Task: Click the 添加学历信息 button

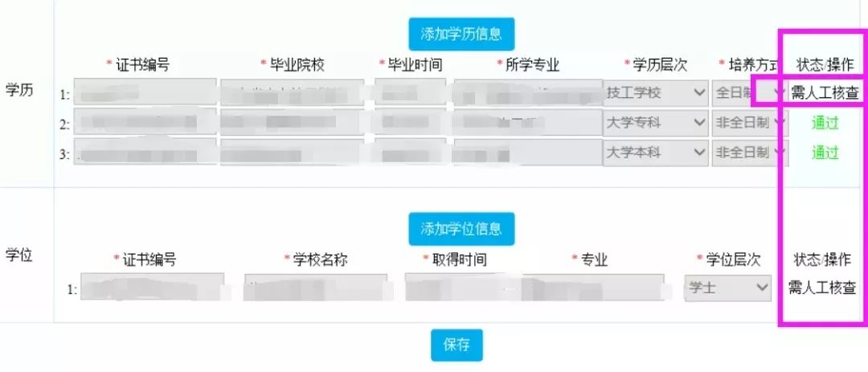Action: [461, 34]
